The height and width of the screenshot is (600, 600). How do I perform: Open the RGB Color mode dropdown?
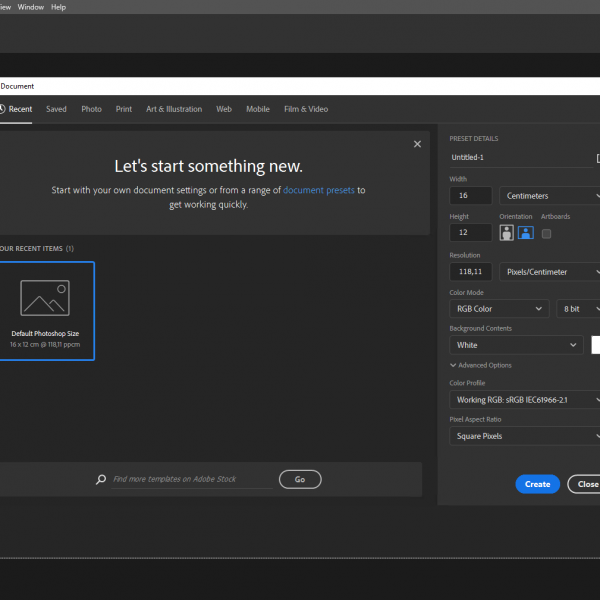click(x=499, y=309)
